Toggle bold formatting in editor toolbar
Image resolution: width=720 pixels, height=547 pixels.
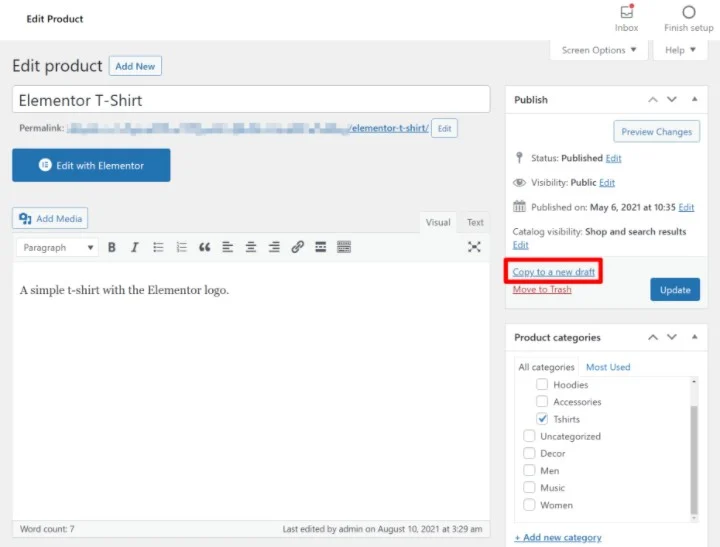point(112,248)
